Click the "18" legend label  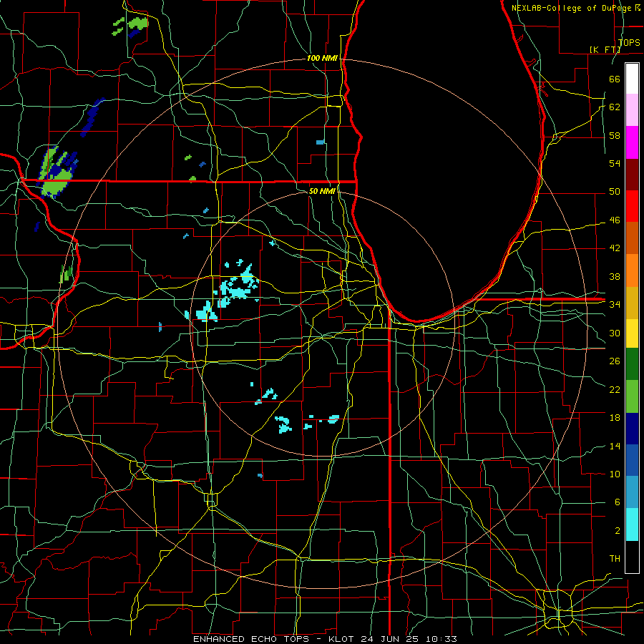(615, 418)
